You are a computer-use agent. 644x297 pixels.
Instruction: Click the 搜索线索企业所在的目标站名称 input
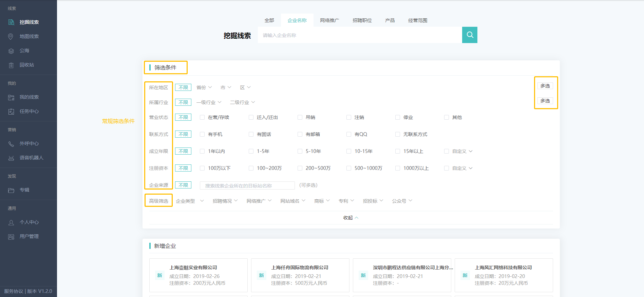(247, 185)
